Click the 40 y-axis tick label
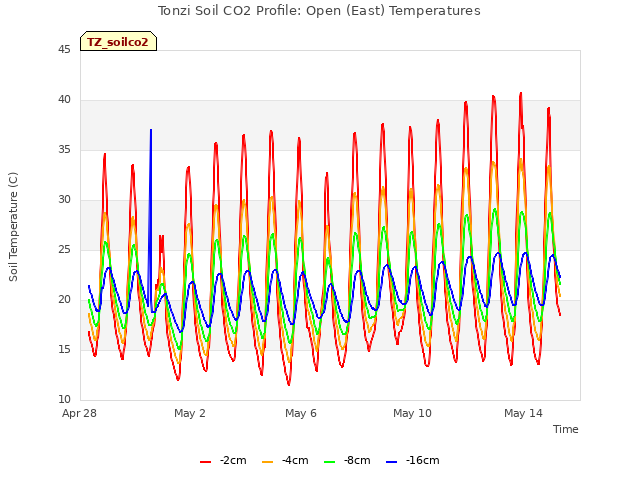 (64, 100)
